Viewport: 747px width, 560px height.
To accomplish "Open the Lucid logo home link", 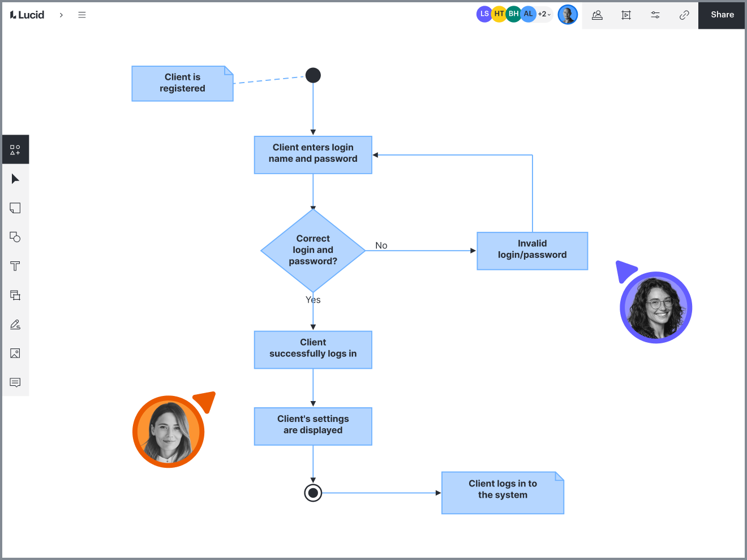I will point(27,15).
